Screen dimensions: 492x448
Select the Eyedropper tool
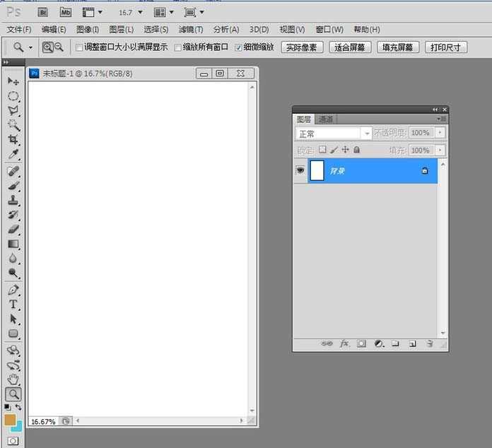[x=13, y=155]
